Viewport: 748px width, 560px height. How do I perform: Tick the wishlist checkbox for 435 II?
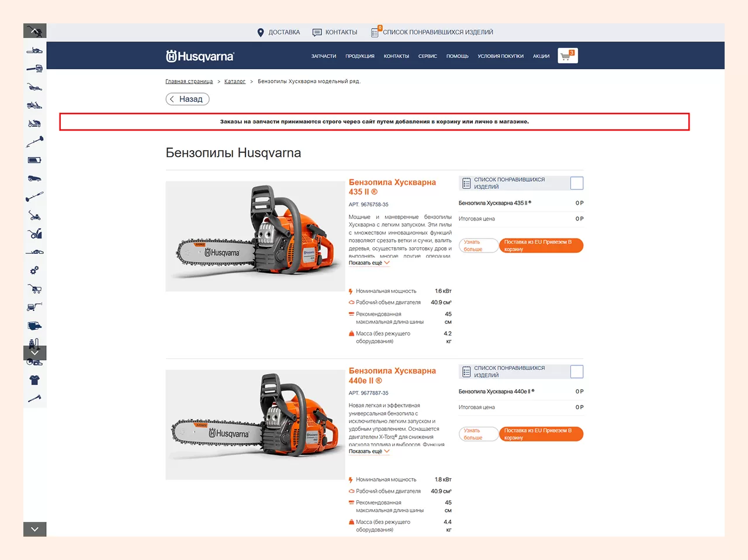576,184
